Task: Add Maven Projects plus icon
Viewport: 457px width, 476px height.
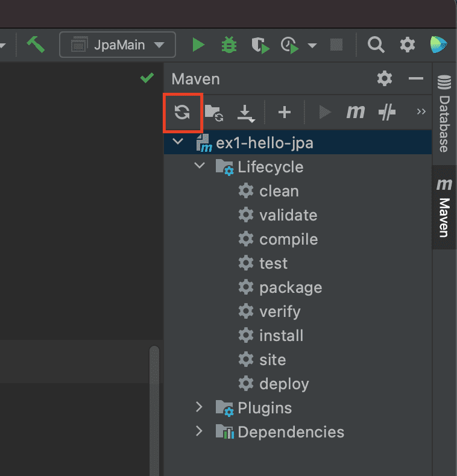Action: (x=285, y=112)
